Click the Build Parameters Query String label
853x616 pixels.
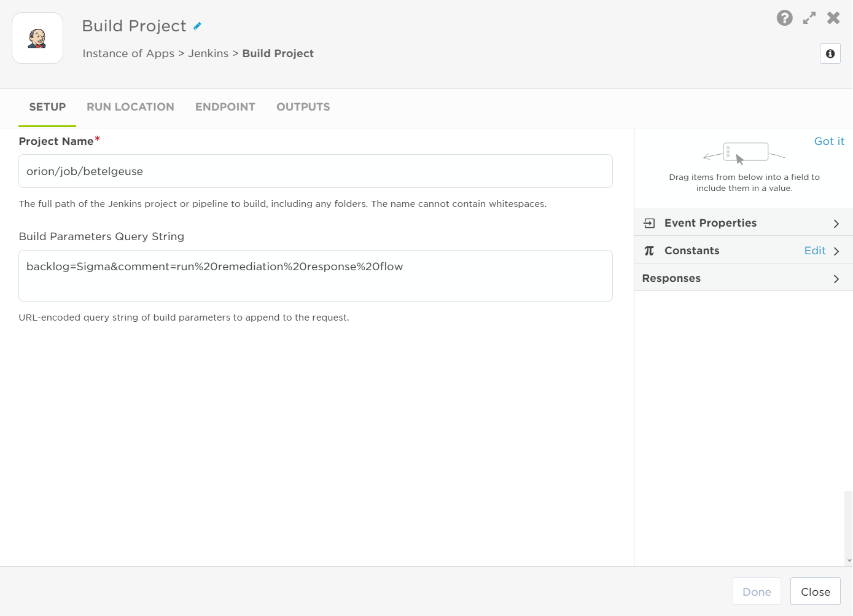[x=101, y=236]
